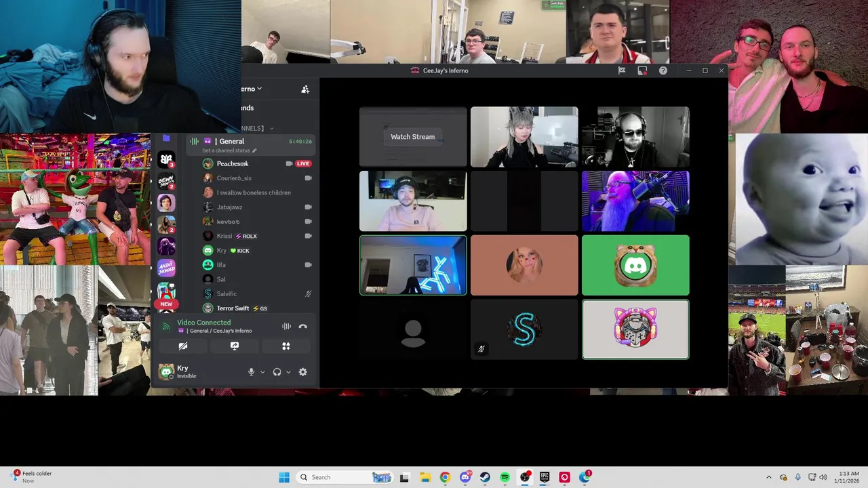Click the flag icon in Discord title bar
The height and width of the screenshot is (488, 868).
(x=622, y=70)
